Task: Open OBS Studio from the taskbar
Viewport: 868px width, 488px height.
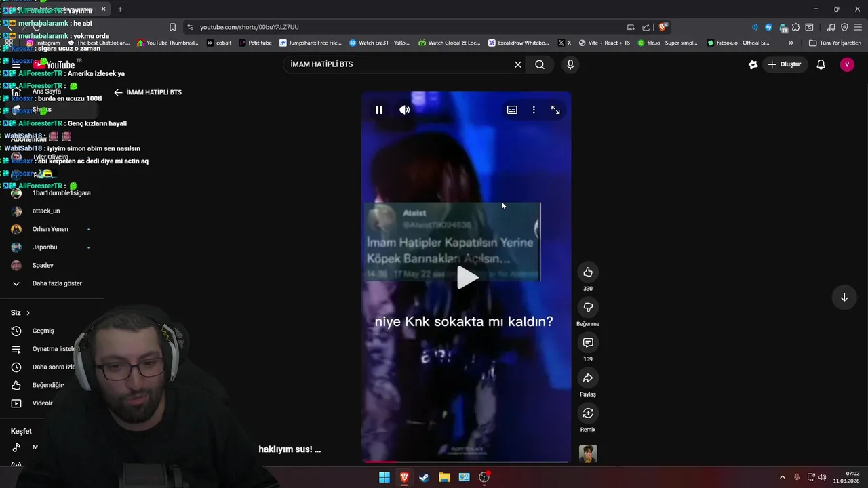Action: click(484, 477)
